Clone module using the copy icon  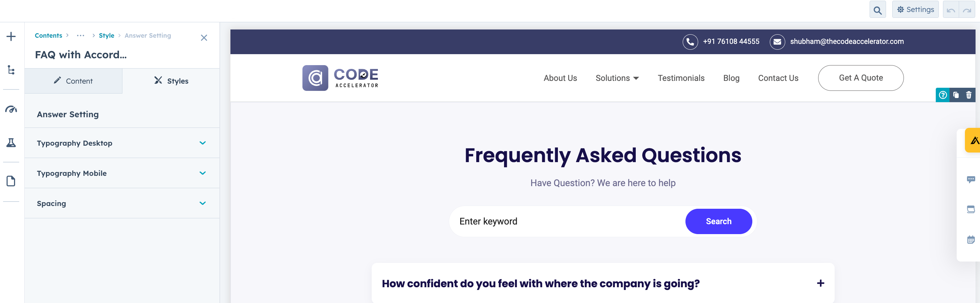[956, 95]
